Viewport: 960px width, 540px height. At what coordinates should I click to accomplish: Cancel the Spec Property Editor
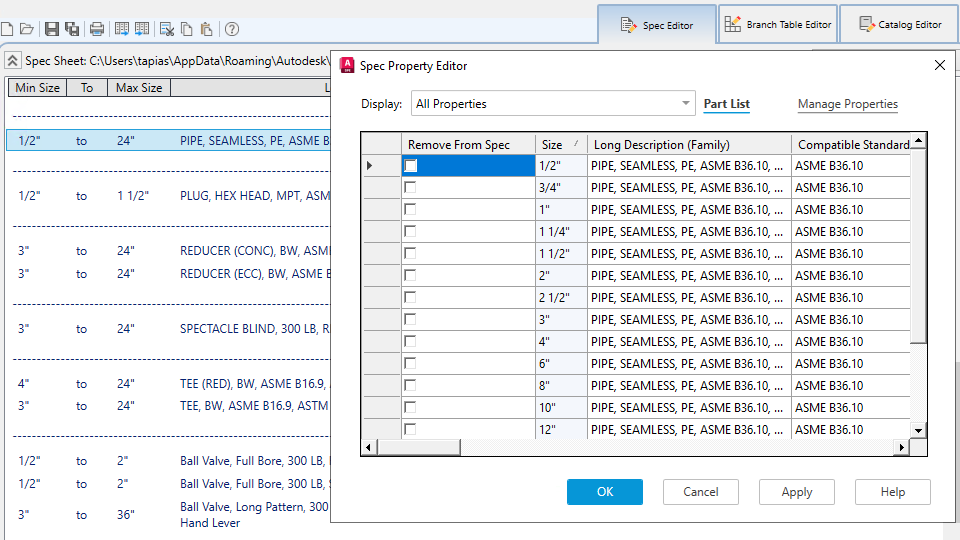point(701,492)
